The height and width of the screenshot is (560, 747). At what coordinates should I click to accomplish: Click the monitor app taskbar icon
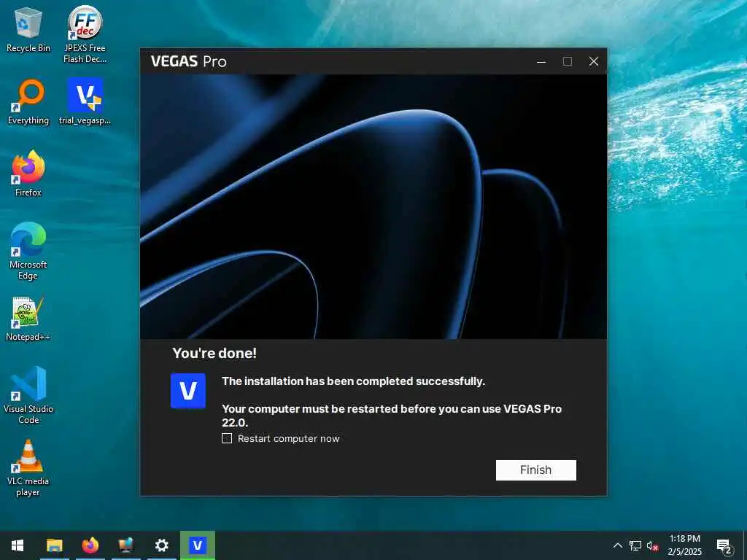click(125, 545)
